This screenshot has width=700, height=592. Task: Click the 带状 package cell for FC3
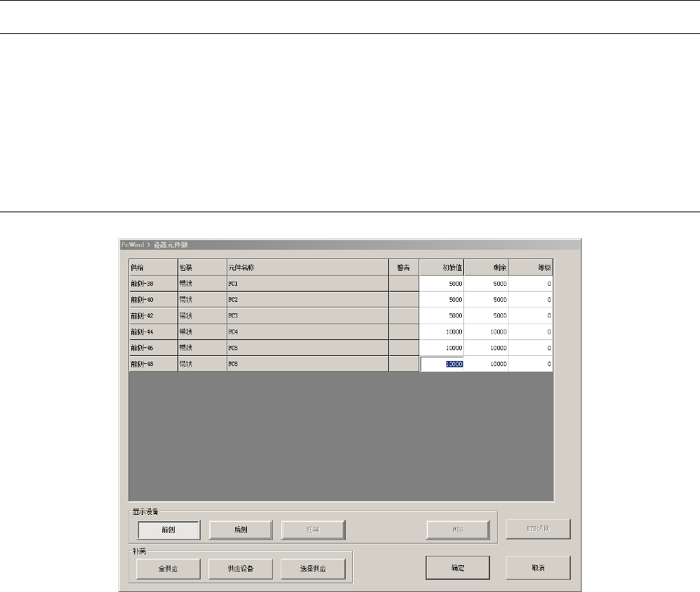tap(203, 315)
